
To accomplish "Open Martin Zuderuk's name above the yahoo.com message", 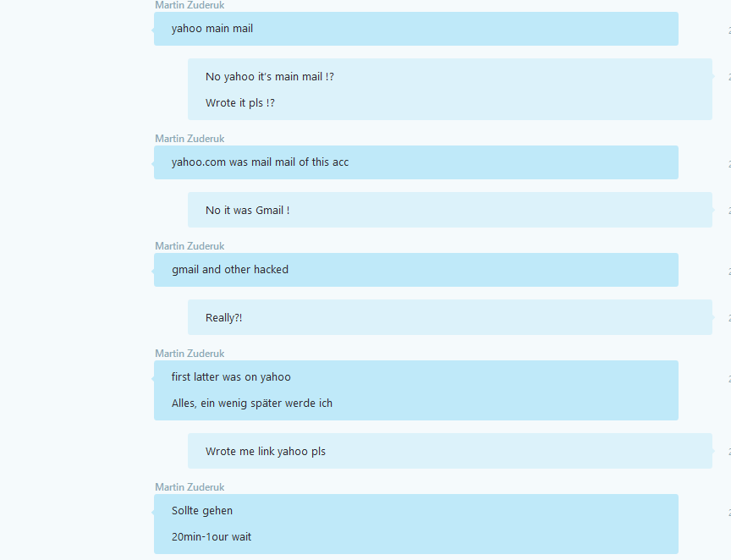I will coord(190,139).
